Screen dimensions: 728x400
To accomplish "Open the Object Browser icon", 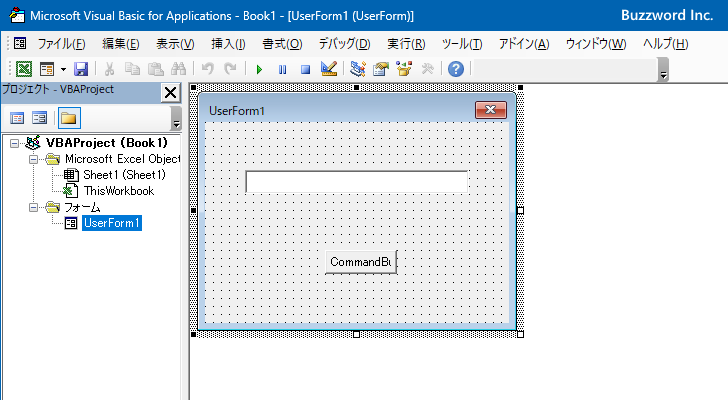I will (x=404, y=69).
